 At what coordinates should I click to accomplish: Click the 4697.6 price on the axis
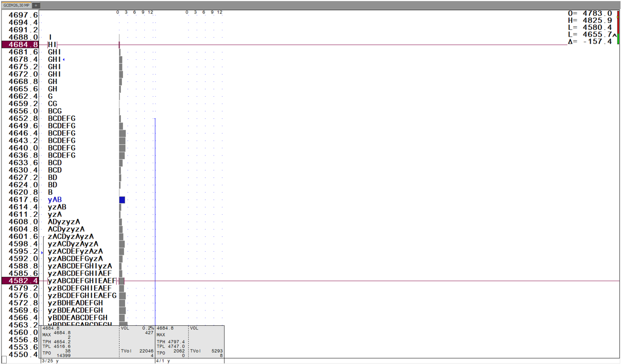coord(23,15)
